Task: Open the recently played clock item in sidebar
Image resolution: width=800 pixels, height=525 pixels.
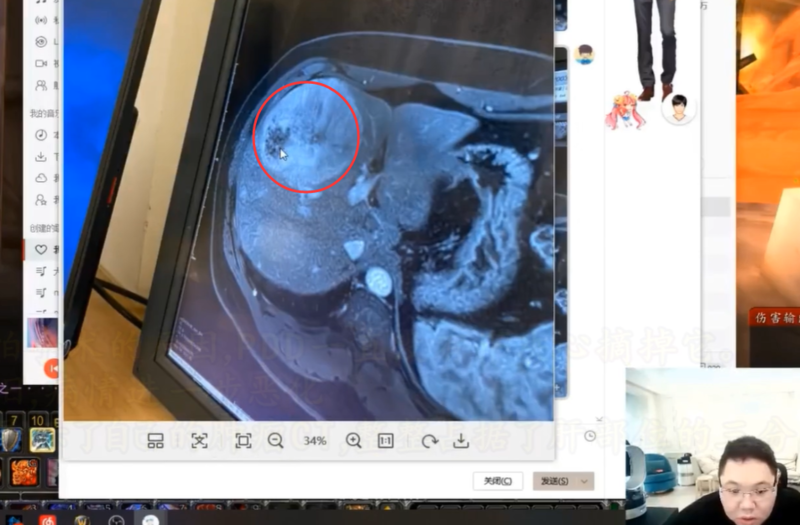Action: [x=41, y=135]
